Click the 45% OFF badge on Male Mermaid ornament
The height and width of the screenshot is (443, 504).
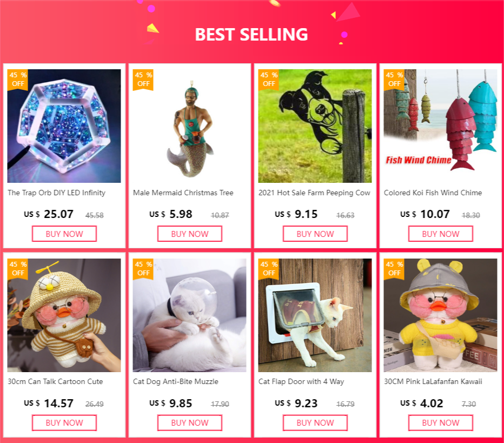click(x=143, y=79)
